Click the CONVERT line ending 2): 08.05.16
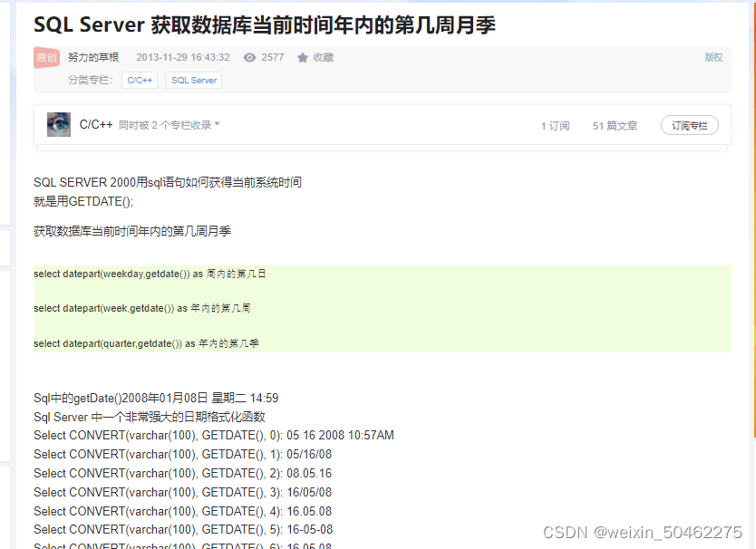Screen dimensions: 756x549 pos(183,473)
